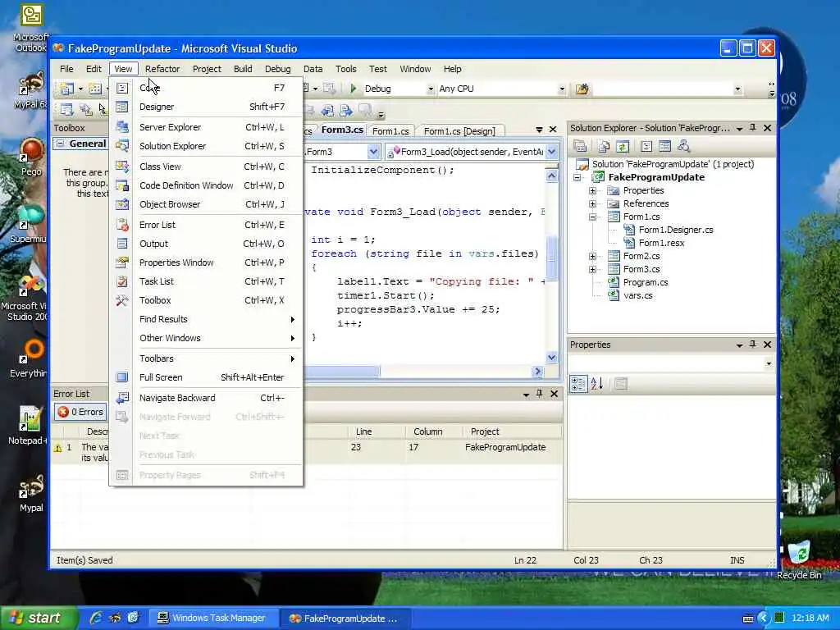Open Object Browser from View menu
840x630 pixels.
(x=206, y=204)
